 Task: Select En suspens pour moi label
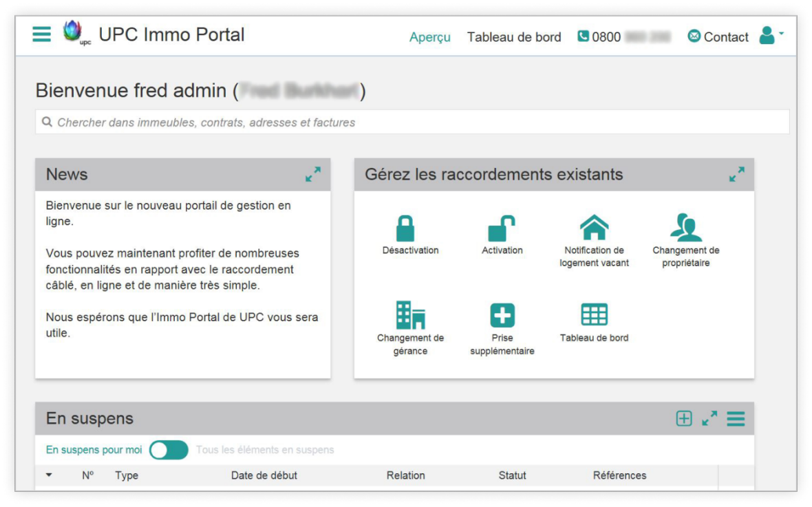pos(94,449)
